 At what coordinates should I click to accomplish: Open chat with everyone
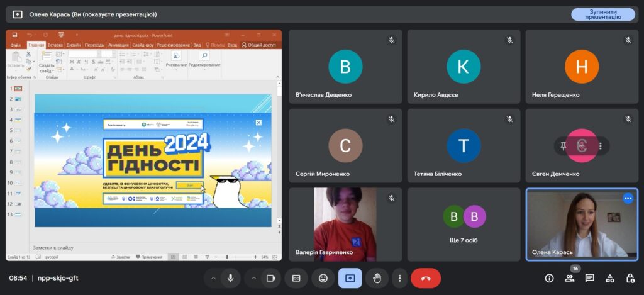[589, 278]
